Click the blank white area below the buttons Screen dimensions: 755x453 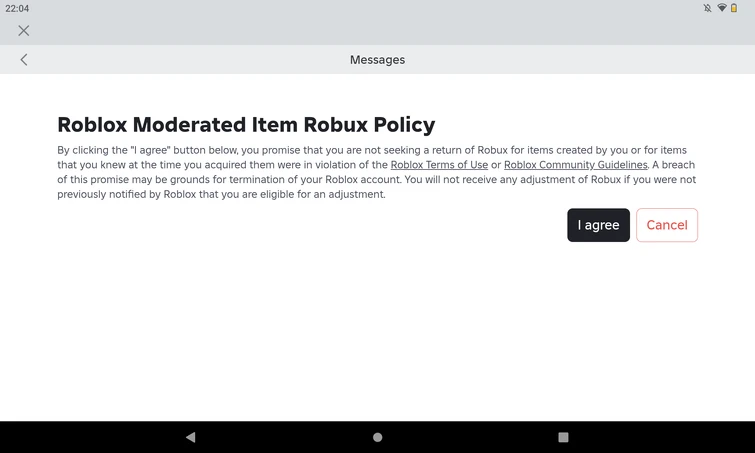coord(377,330)
